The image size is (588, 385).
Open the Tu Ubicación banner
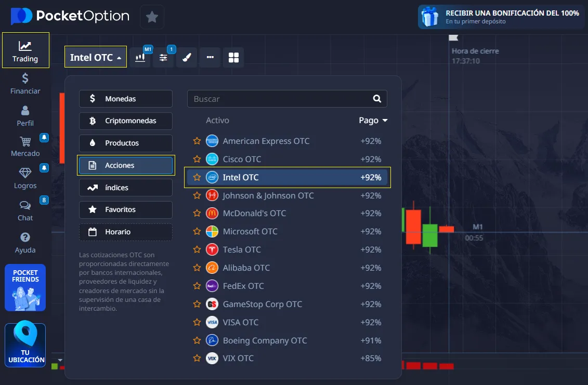[25, 344]
